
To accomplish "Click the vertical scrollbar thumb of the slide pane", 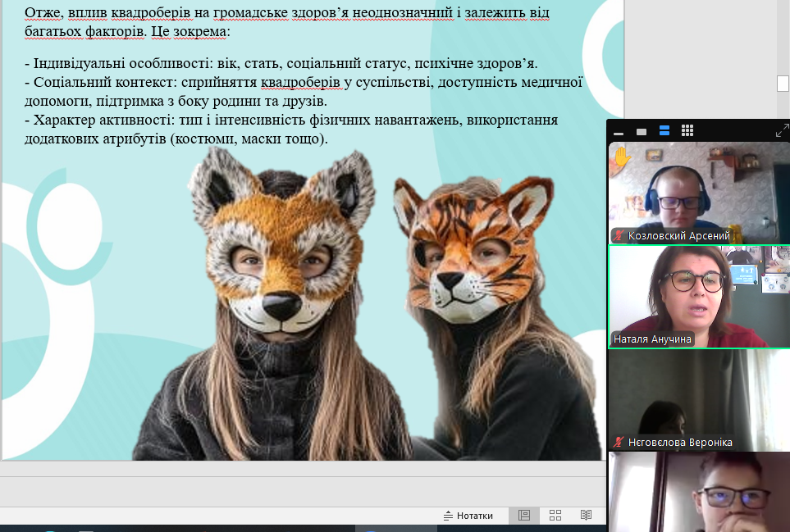I will (x=783, y=84).
